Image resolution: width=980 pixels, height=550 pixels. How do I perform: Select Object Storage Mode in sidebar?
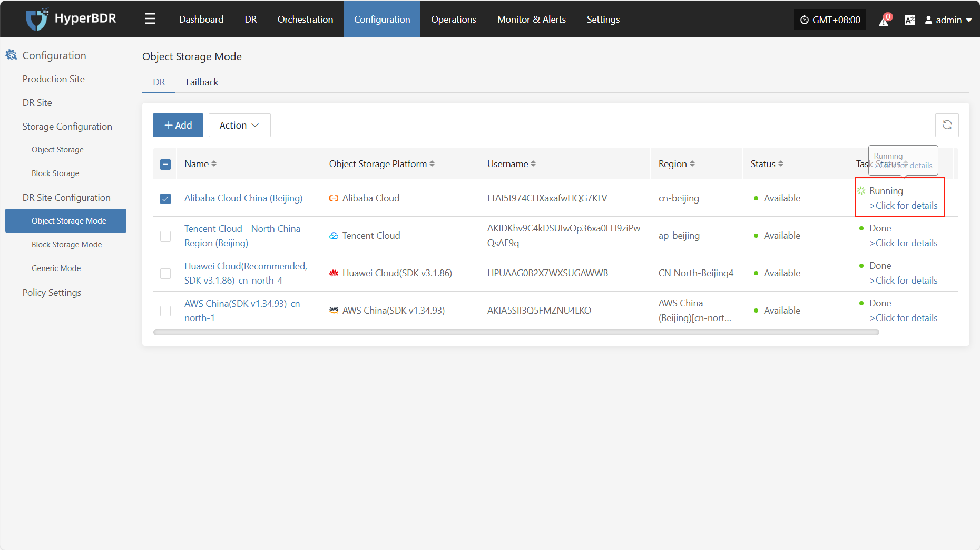[x=66, y=221]
